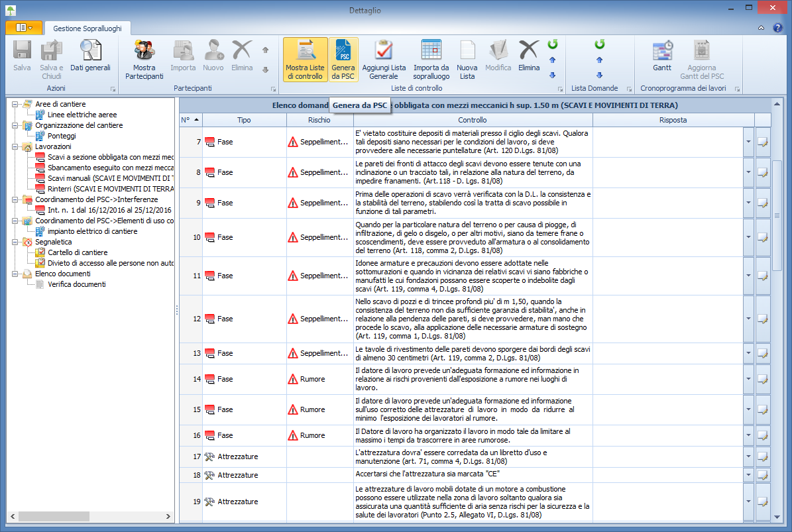
Task: Select Cartello di cantiere tree item
Action: coord(77,252)
